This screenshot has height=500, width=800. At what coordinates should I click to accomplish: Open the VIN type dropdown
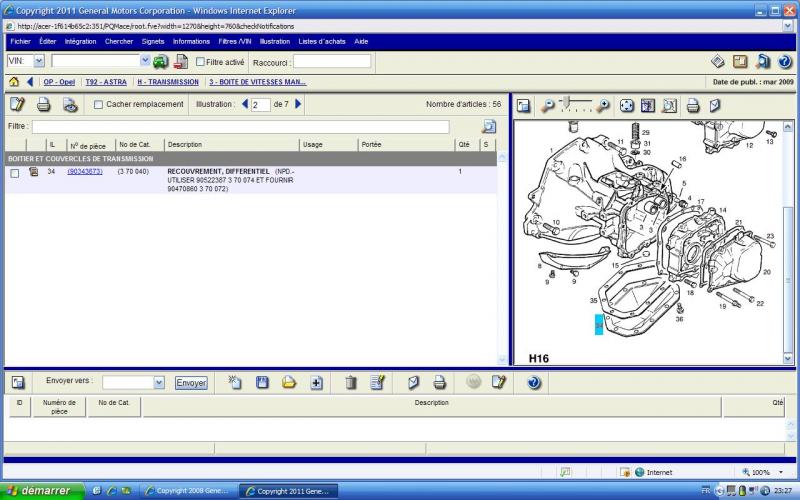pos(39,61)
